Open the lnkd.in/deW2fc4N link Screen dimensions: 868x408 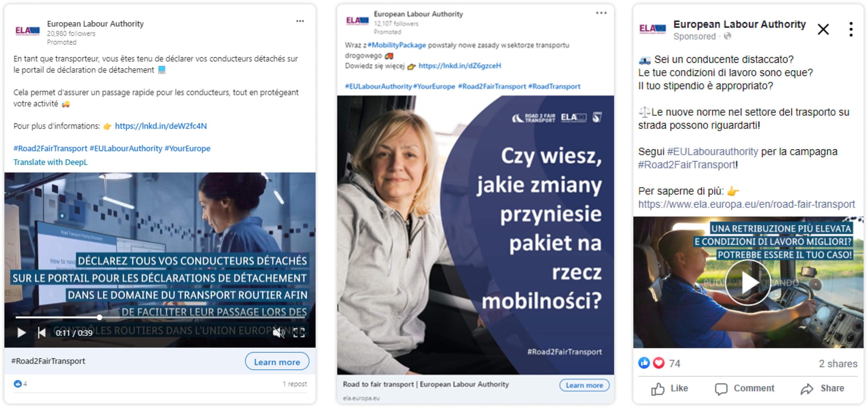pos(161,126)
